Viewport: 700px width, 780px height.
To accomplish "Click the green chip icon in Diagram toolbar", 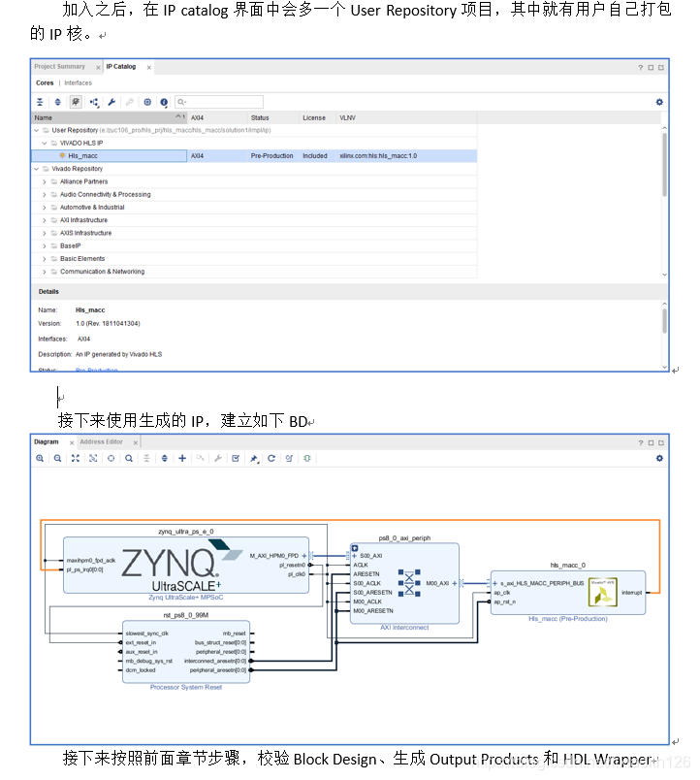I will point(307,459).
